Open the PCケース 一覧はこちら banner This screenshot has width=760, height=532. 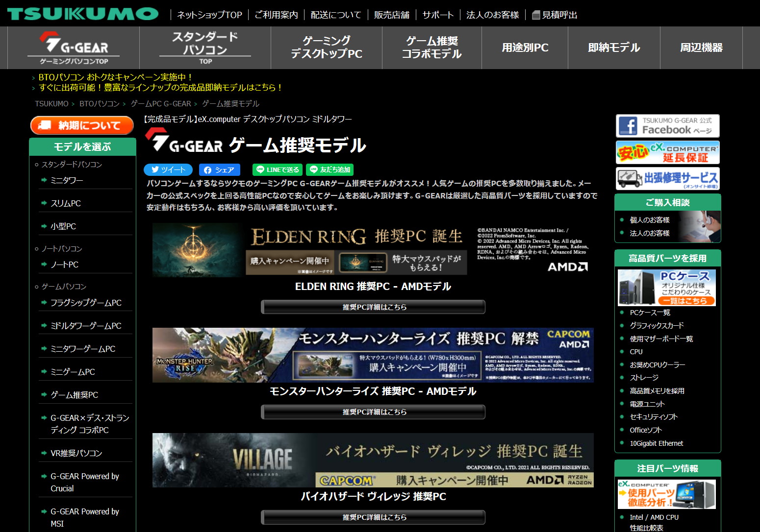[667, 288]
